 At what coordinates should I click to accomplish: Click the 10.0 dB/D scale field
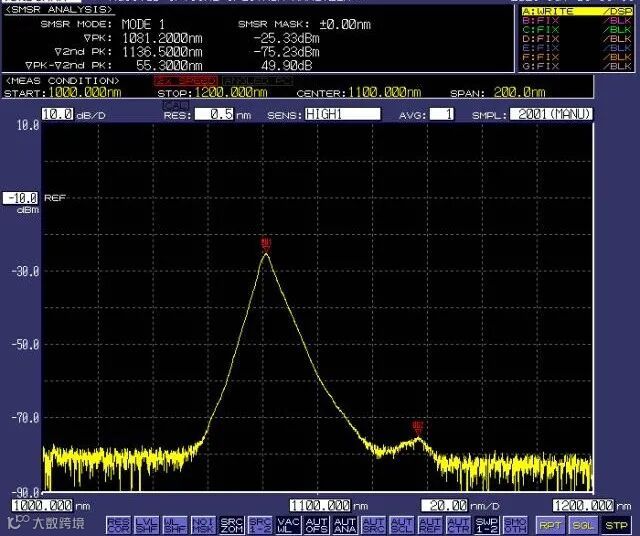click(58, 114)
